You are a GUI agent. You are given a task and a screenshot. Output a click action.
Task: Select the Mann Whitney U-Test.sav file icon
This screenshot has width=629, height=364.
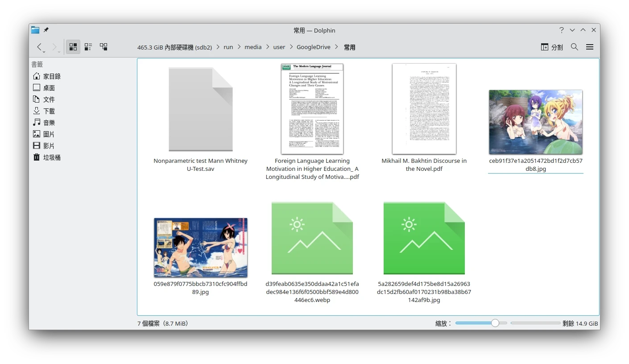(201, 109)
